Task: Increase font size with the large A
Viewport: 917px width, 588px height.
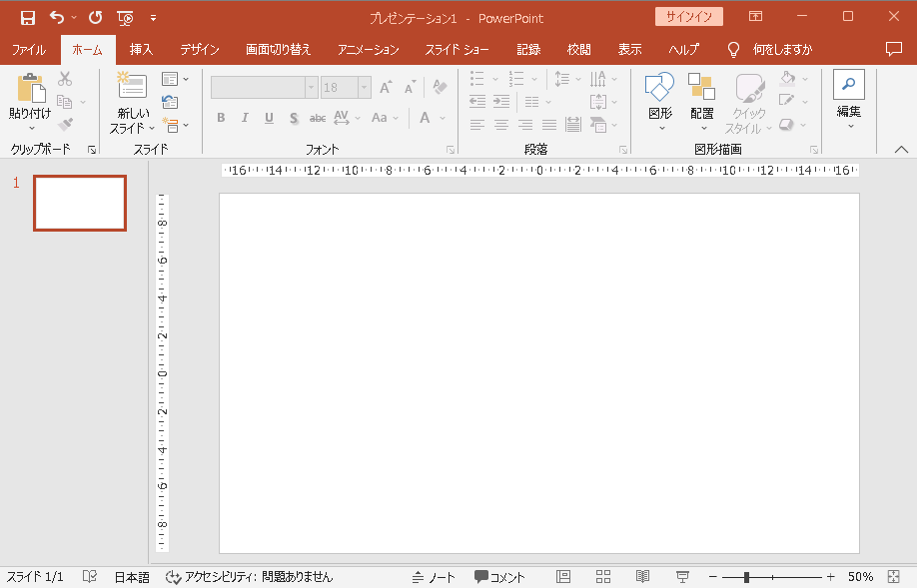Action: (386, 87)
